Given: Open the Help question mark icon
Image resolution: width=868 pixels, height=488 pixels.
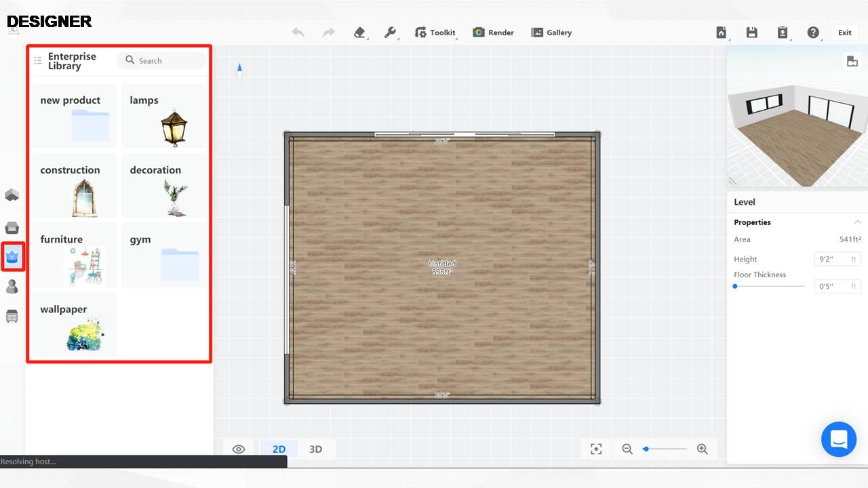Looking at the screenshot, I should click(x=813, y=33).
